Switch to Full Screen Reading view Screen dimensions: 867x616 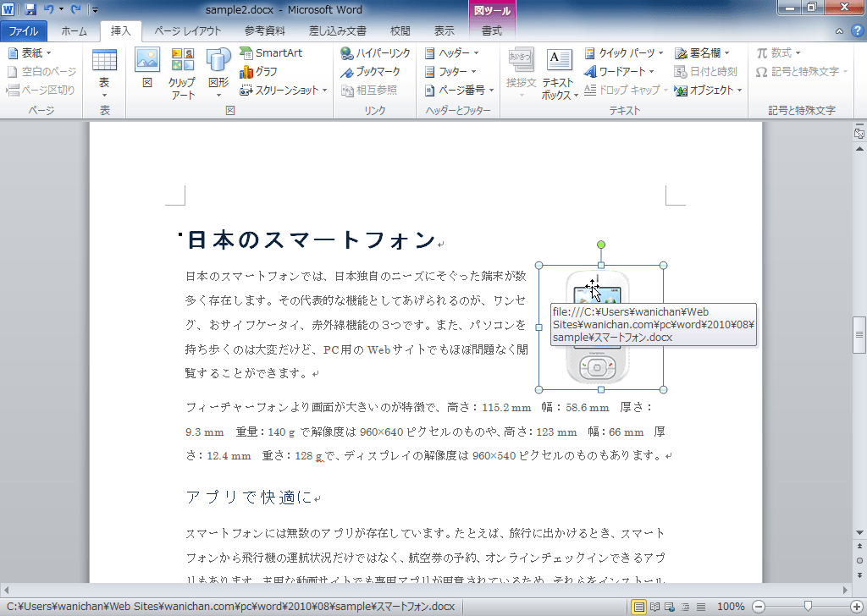tap(654, 608)
